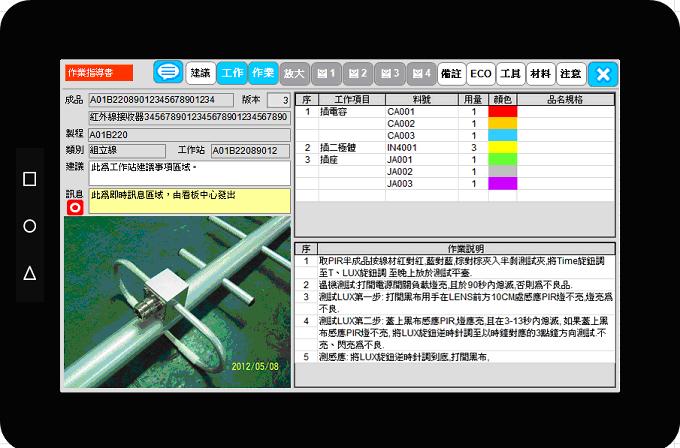Tap the Android square recent-apps button
The height and width of the screenshot is (448, 680).
[x=29, y=179]
